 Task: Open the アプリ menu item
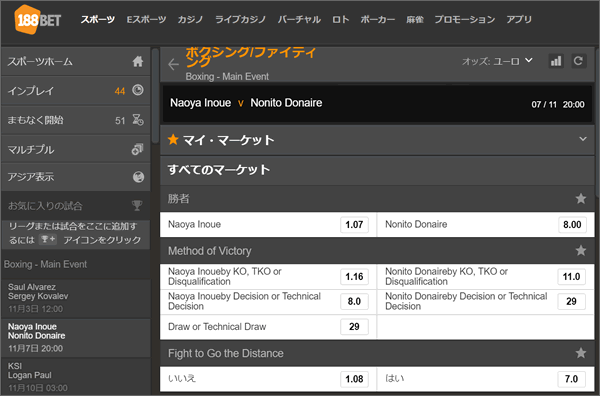(x=519, y=20)
